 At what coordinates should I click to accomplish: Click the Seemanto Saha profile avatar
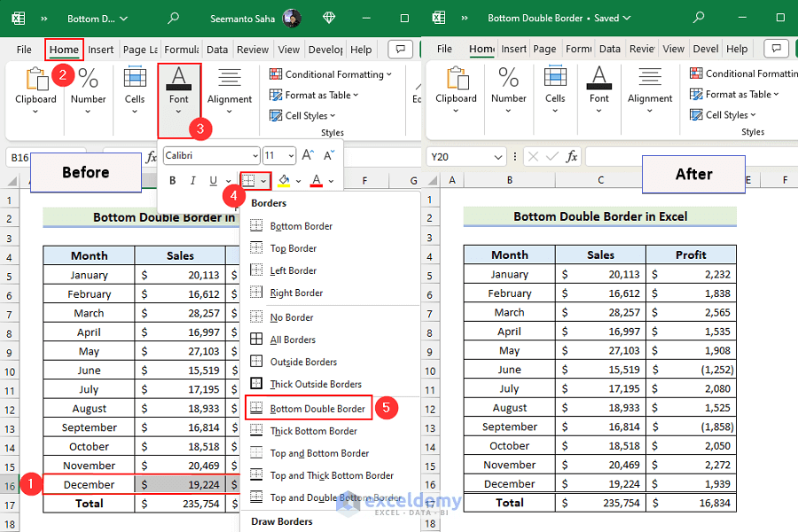tap(293, 18)
